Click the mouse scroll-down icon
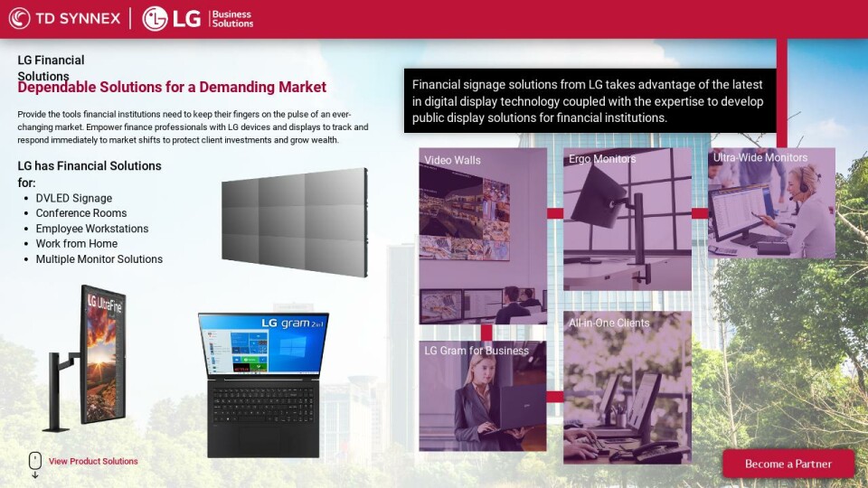Screen dimensions: 868x488 (35, 464)
